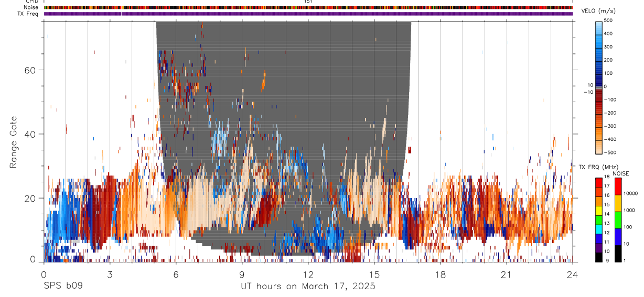Image resolution: width=644 pixels, height=297 pixels.
Task: Select the Noise strip at the top
Action: 308,7
